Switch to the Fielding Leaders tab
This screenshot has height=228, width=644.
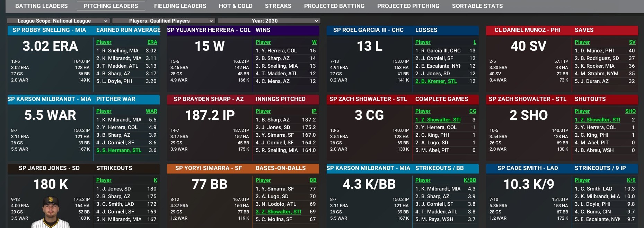[x=180, y=6]
